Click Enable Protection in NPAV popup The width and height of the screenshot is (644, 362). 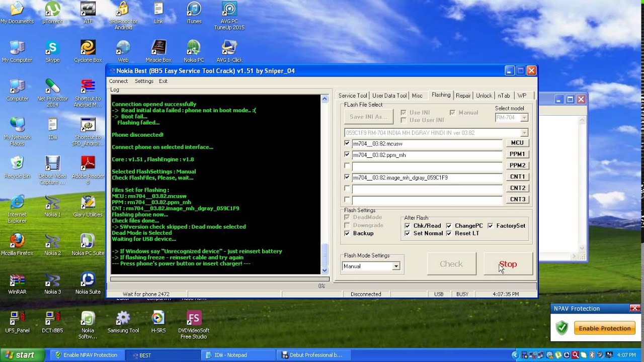tap(605, 328)
